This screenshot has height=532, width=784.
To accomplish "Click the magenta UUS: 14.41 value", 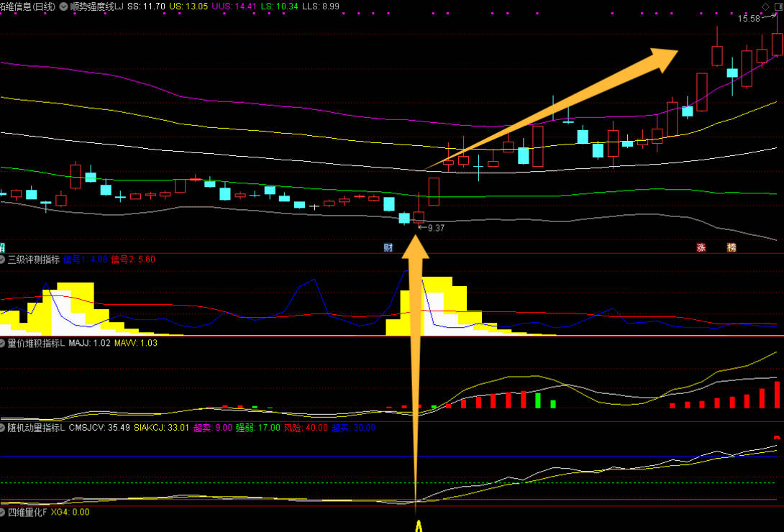I will [234, 6].
